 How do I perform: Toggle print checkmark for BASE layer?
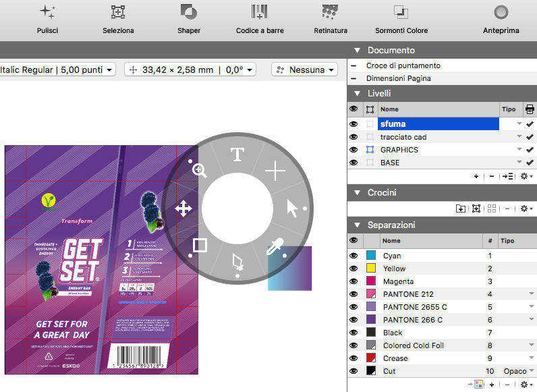pos(530,163)
